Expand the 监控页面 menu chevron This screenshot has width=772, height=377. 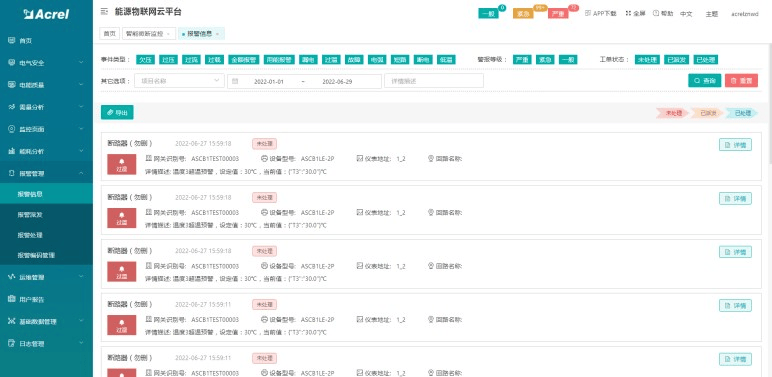pyautogui.click(x=81, y=129)
